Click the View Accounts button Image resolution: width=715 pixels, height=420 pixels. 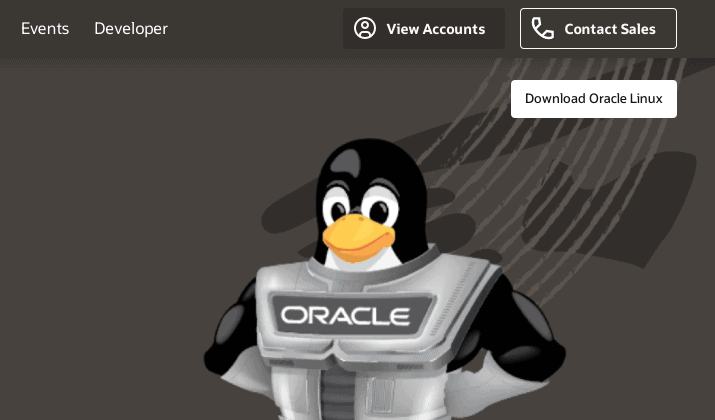click(424, 28)
